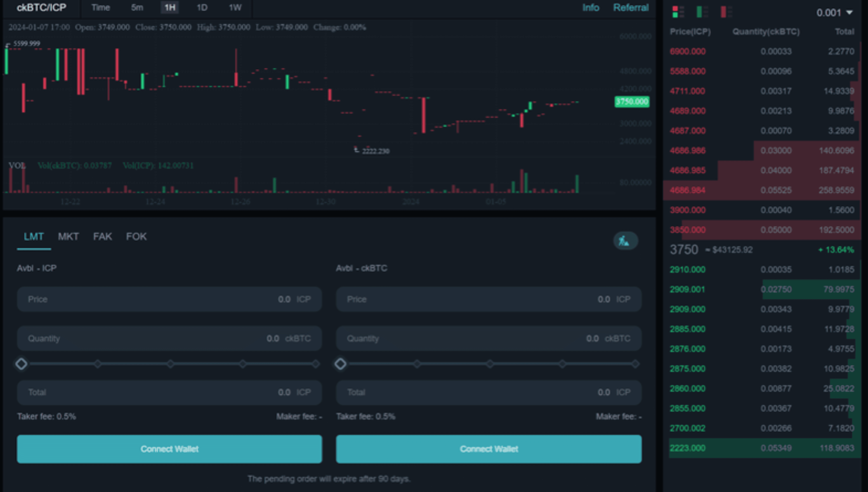Click Connect Wallet under the ICP buy form
This screenshot has width=868, height=492.
(169, 449)
